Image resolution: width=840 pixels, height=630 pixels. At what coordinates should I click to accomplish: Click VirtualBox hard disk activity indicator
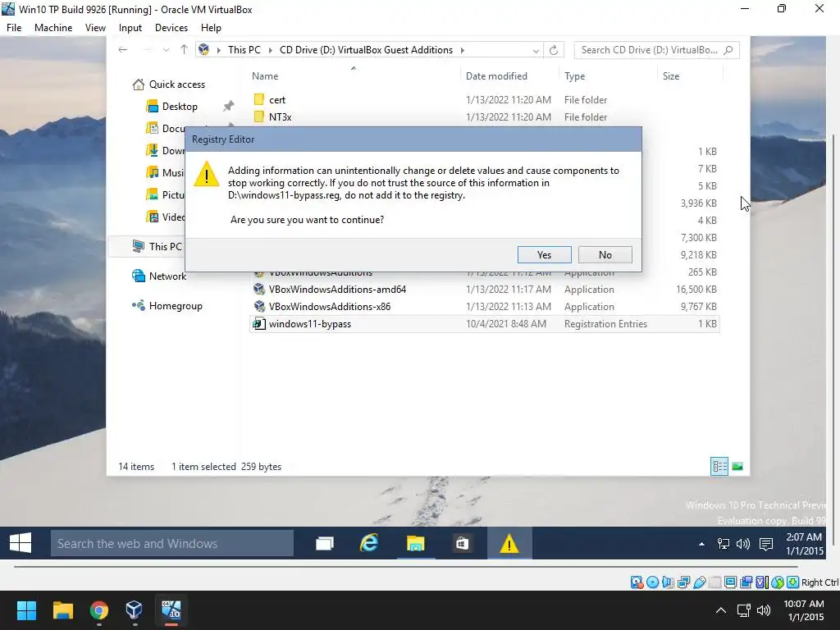click(x=637, y=582)
